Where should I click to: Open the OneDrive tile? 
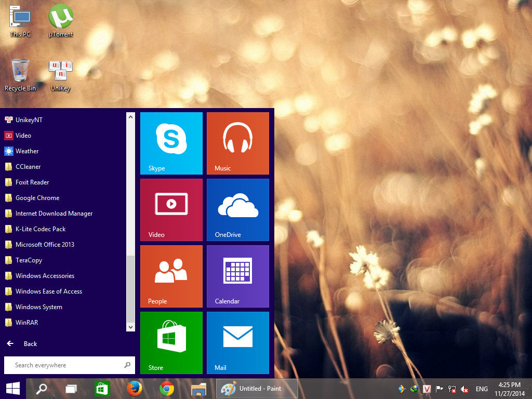click(238, 210)
